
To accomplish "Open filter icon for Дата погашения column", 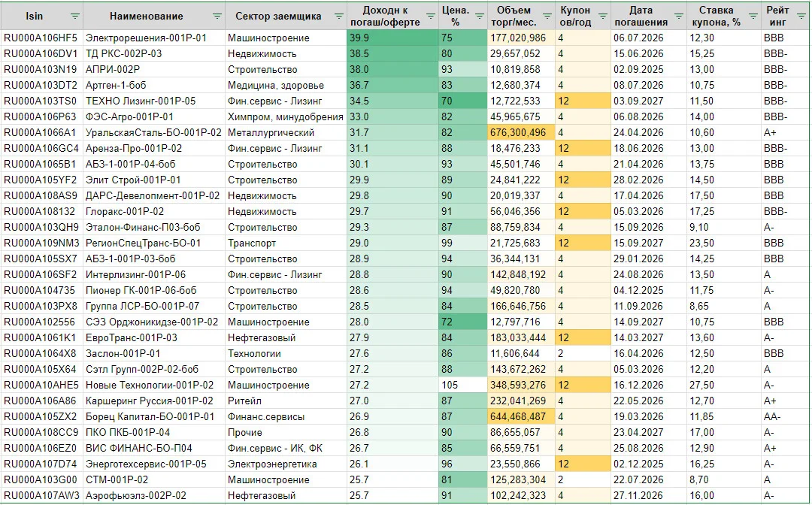I will tap(679, 17).
